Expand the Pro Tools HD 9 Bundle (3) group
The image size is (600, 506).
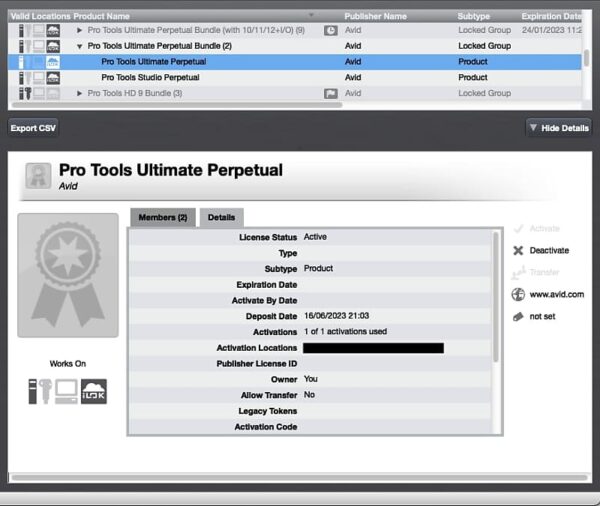79,93
